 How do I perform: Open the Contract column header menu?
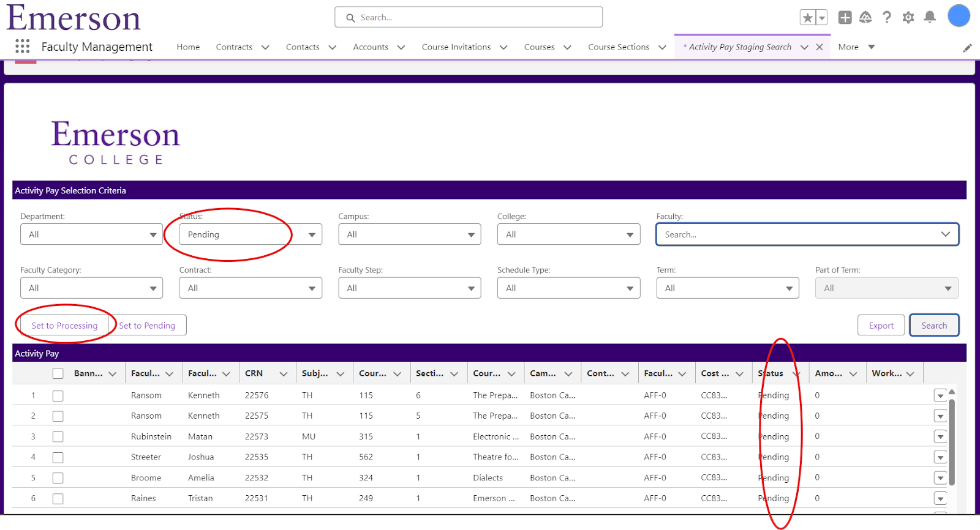click(625, 374)
